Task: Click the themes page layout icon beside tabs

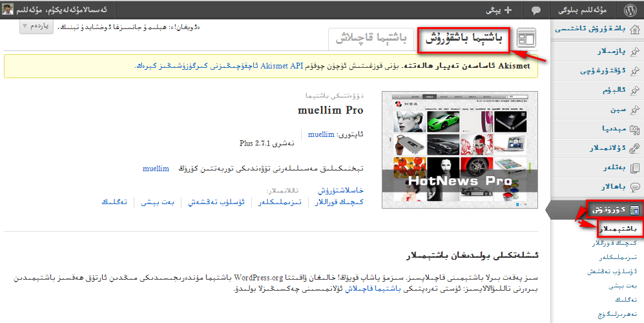Action: [526, 38]
